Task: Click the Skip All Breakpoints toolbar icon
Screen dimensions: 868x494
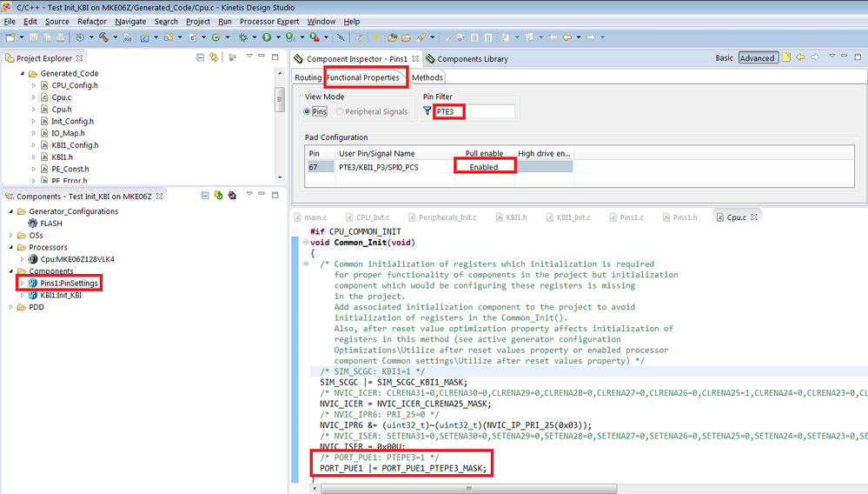Action: pyautogui.click(x=341, y=37)
